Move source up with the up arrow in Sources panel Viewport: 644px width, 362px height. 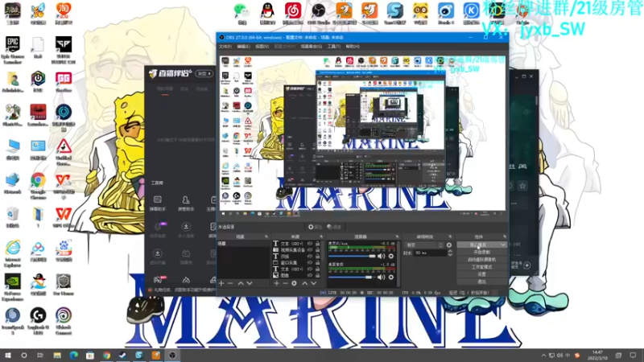(x=305, y=283)
